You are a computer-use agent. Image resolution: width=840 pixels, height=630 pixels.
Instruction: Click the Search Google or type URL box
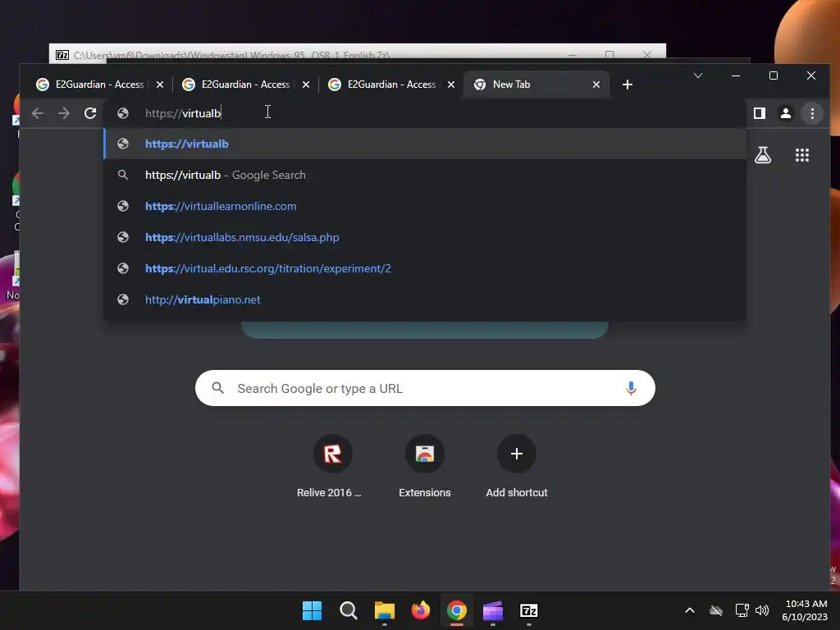tap(425, 388)
